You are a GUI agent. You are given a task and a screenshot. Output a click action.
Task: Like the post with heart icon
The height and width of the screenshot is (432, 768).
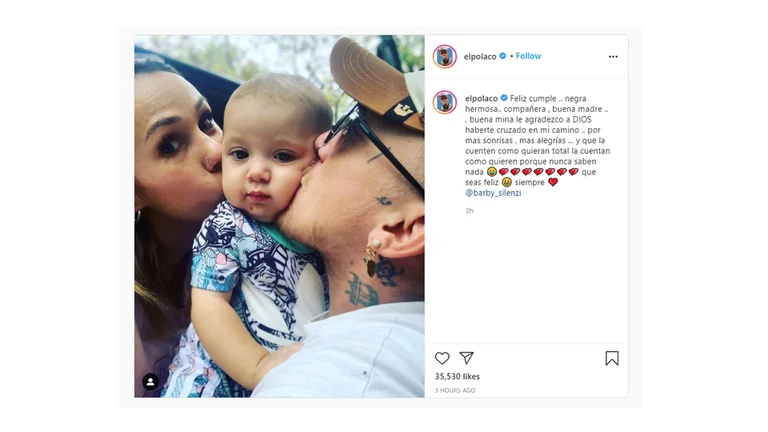click(x=442, y=358)
